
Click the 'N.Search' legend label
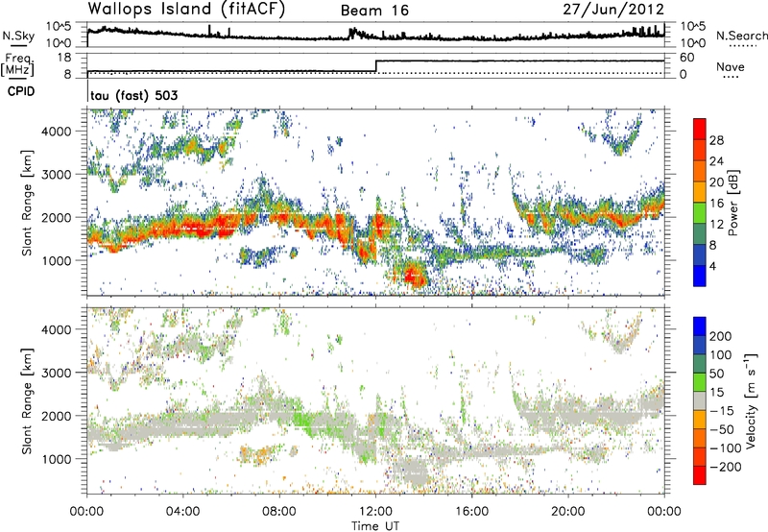[x=742, y=36]
